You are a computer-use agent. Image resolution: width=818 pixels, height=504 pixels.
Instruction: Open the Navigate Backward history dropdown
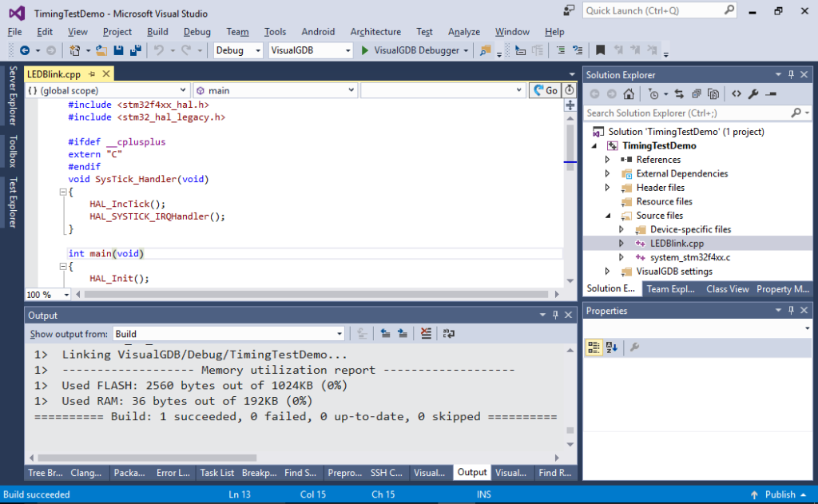point(38,50)
